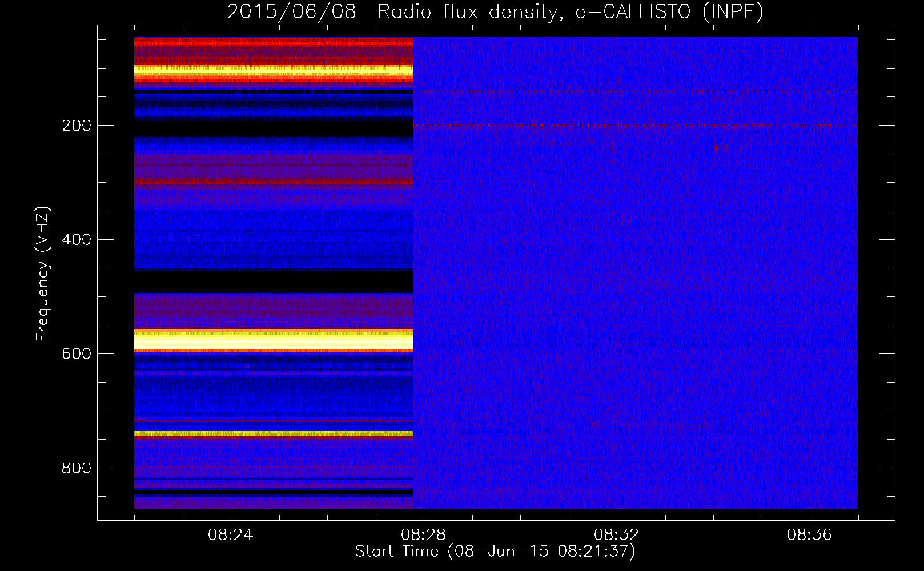The image size is (924, 571).
Task: Click the 08:32 time tick label
Action: (616, 535)
